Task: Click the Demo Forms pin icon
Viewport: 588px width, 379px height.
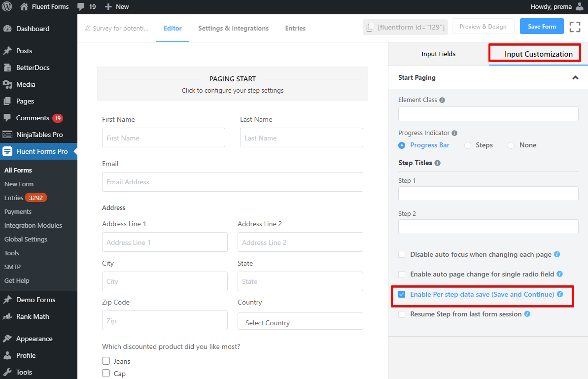Action: point(7,300)
